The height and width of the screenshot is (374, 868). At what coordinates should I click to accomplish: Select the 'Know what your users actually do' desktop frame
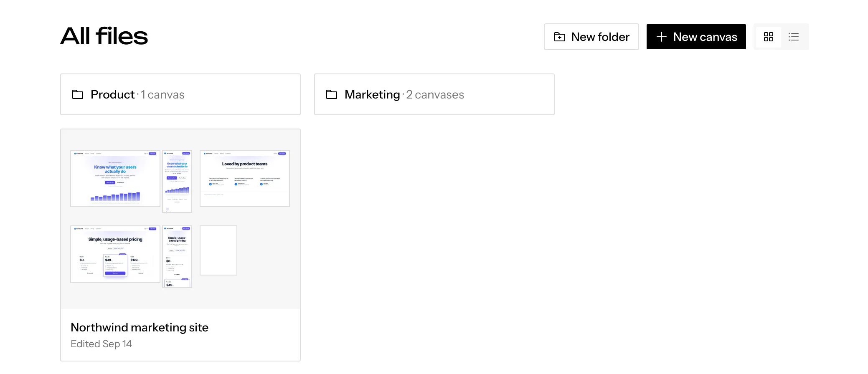[x=115, y=179]
